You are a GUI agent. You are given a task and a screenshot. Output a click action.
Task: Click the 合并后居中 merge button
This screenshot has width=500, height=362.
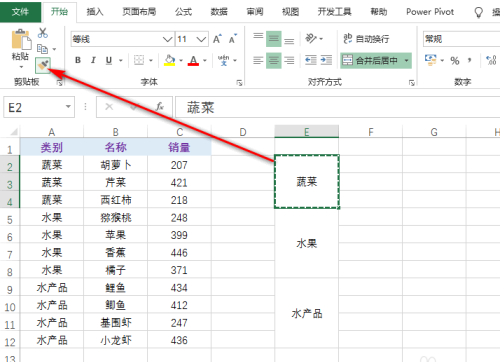click(x=371, y=60)
